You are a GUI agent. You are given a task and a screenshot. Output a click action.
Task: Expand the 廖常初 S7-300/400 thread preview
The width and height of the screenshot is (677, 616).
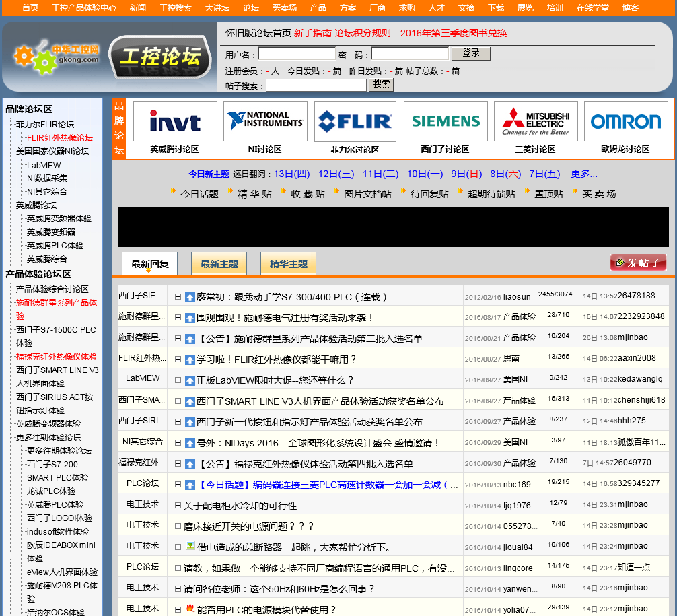click(x=178, y=297)
